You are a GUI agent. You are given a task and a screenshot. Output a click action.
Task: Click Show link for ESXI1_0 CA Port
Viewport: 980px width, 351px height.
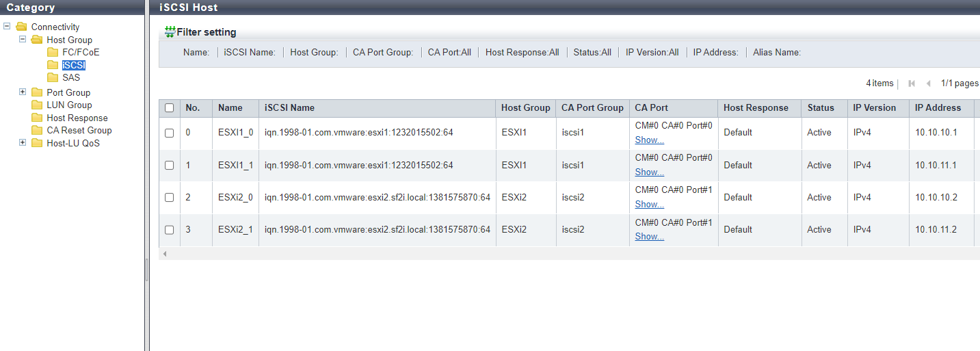(x=649, y=140)
